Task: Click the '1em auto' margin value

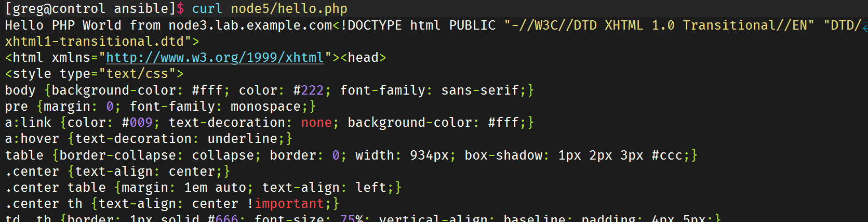Action: coord(215,188)
